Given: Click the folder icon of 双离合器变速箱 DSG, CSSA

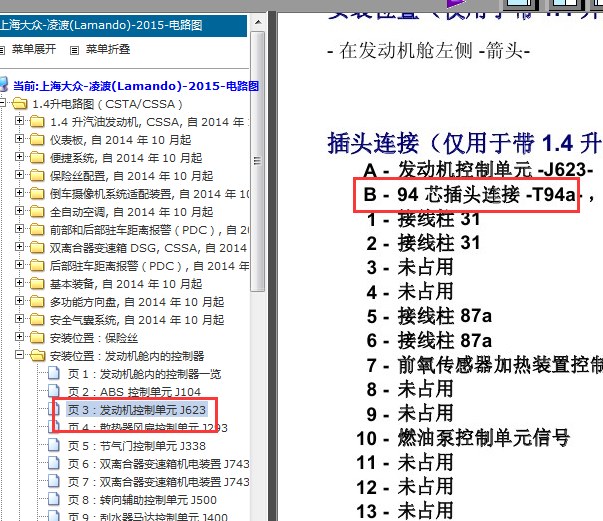Looking at the screenshot, I should coord(37,248).
